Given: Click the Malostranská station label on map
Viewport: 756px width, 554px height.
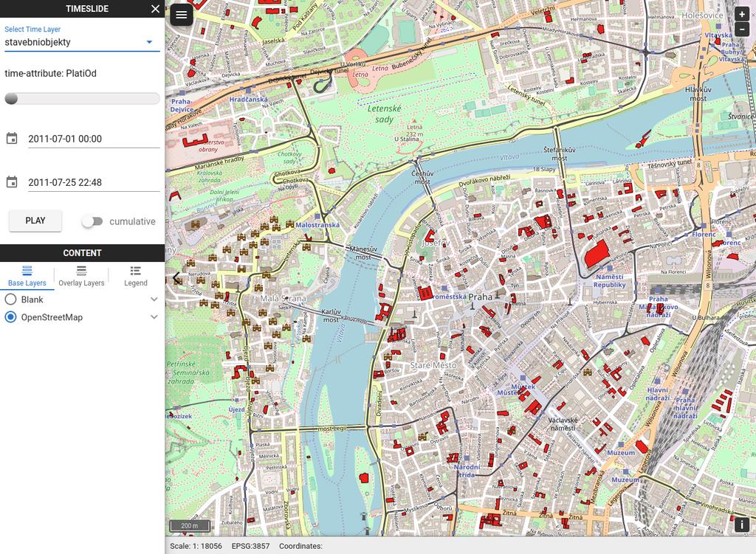Looking at the screenshot, I should coord(317,225).
